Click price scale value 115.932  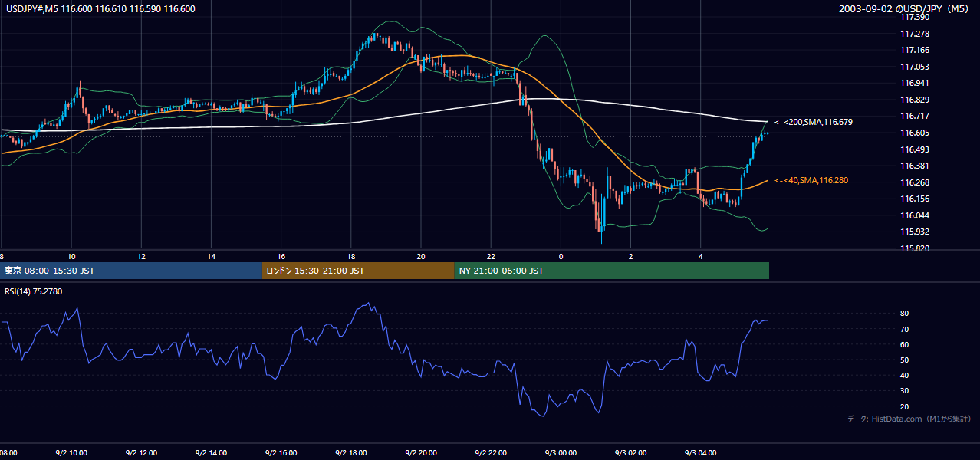[914, 232]
